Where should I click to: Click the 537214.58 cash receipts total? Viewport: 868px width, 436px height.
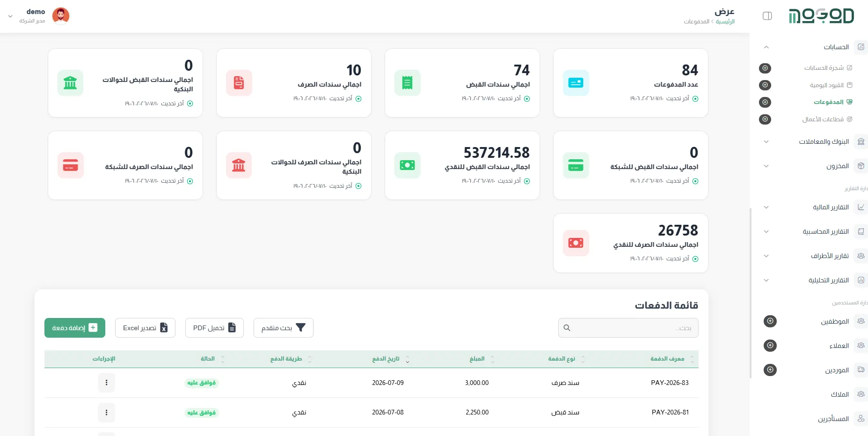tap(496, 153)
